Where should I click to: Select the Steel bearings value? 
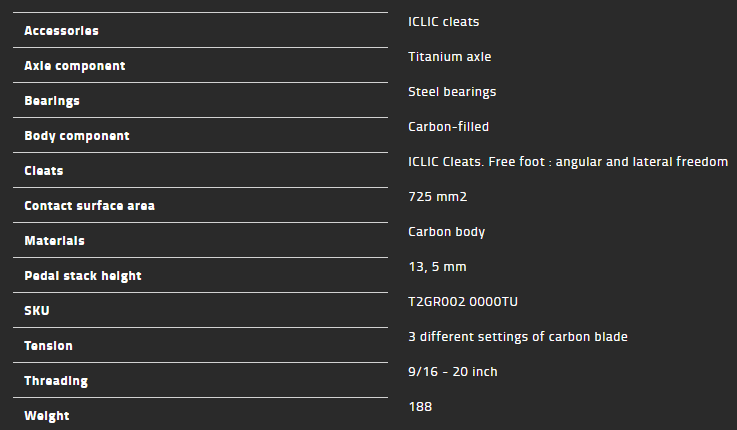452,91
